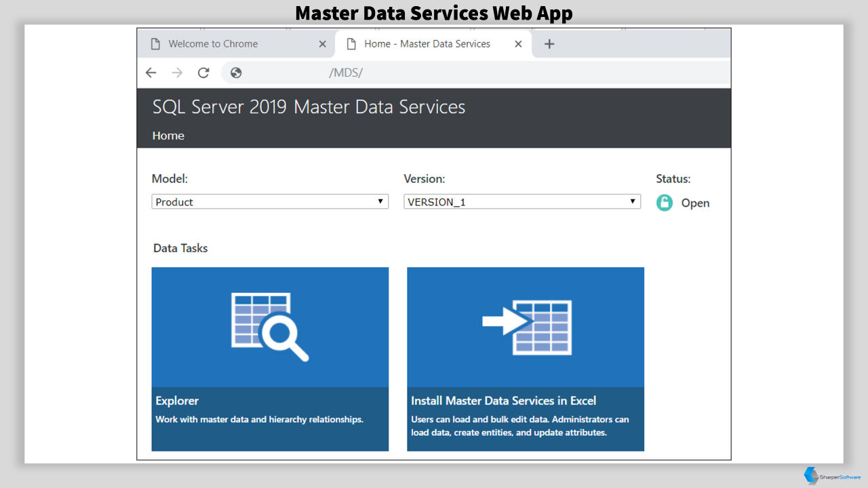Click the SQL Server 2019 Master Data Services title
Screen dimensions: 868x488
pyautogui.click(x=309, y=107)
